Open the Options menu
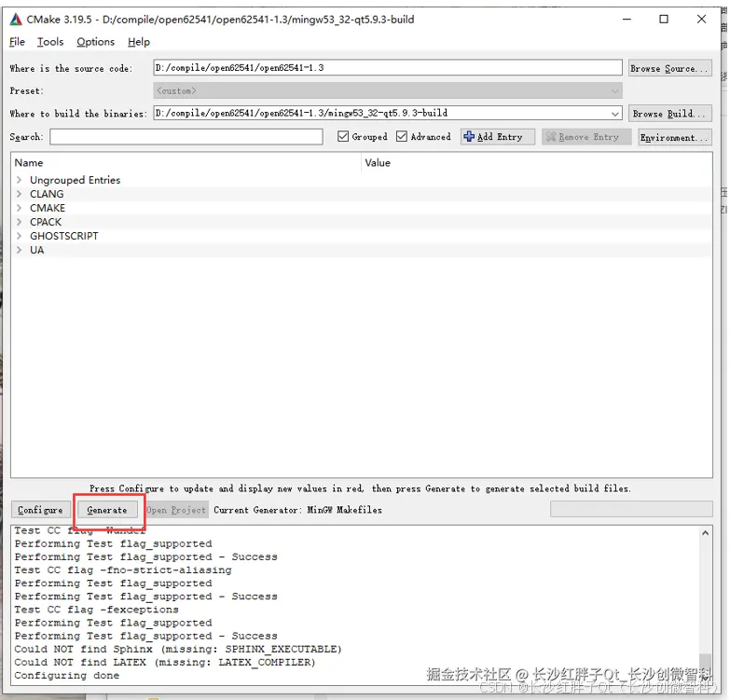Image resolution: width=730 pixels, height=700 pixels. [x=95, y=42]
